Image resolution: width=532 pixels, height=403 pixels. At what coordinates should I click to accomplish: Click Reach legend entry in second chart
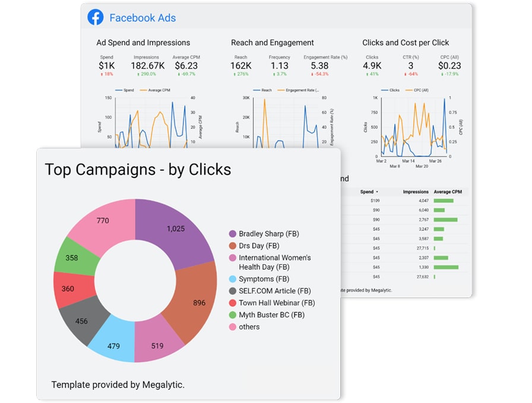point(262,90)
